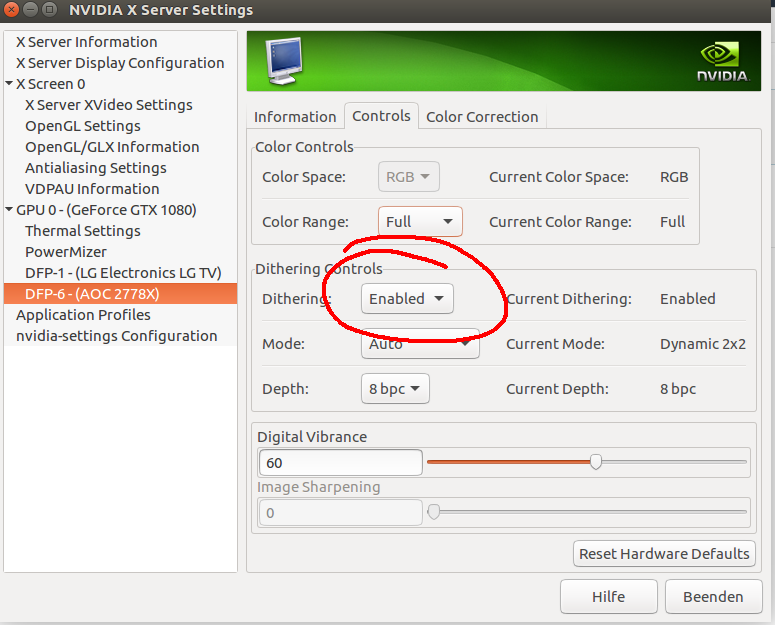The image size is (775, 625).
Task: Click the Digital Vibrance slider handle
Action: (596, 462)
